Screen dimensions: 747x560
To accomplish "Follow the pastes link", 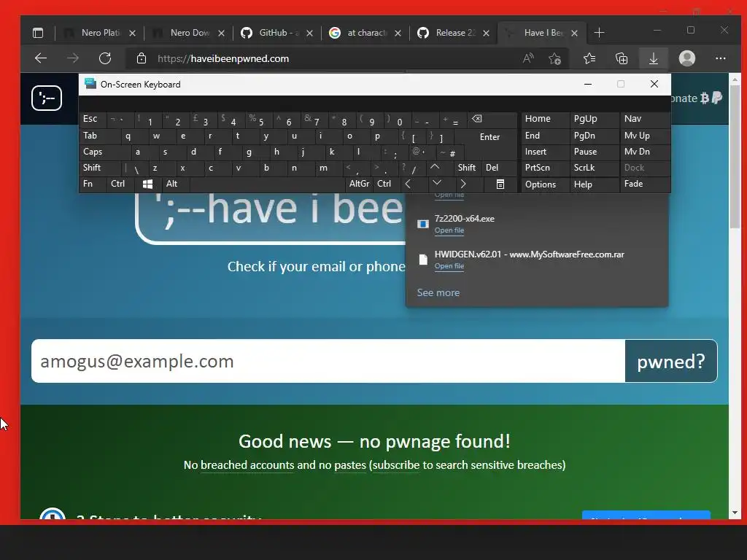I will (x=350, y=465).
